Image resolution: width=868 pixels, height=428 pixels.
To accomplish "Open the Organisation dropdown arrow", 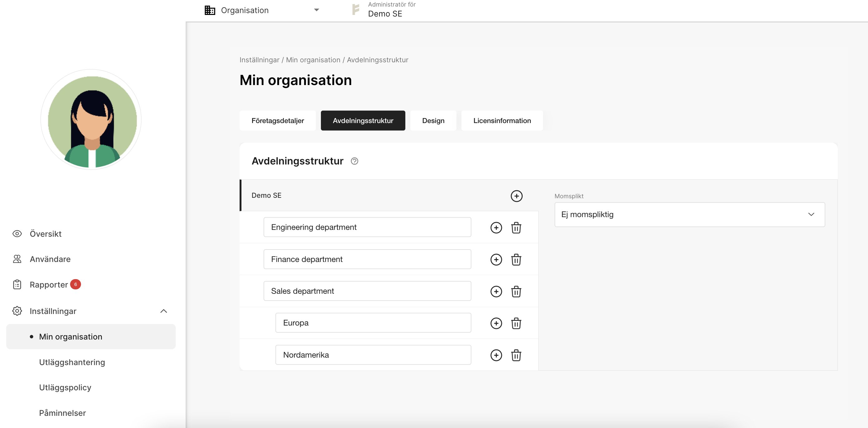I will (317, 10).
